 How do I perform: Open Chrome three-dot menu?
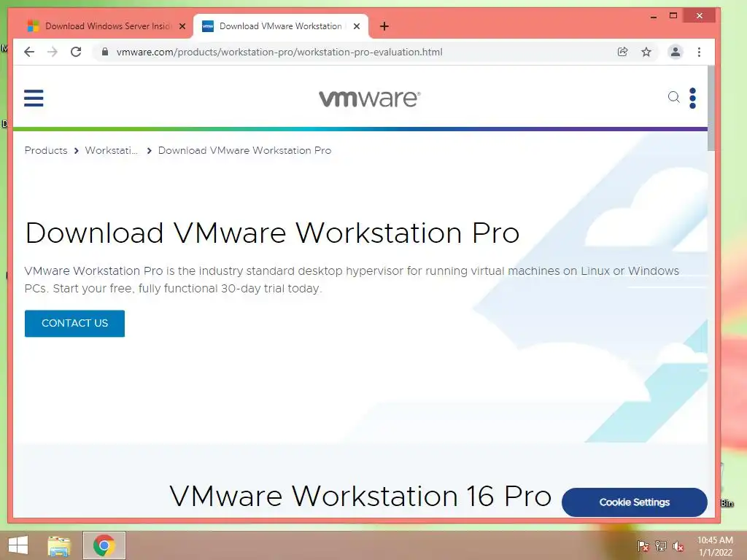coord(699,52)
